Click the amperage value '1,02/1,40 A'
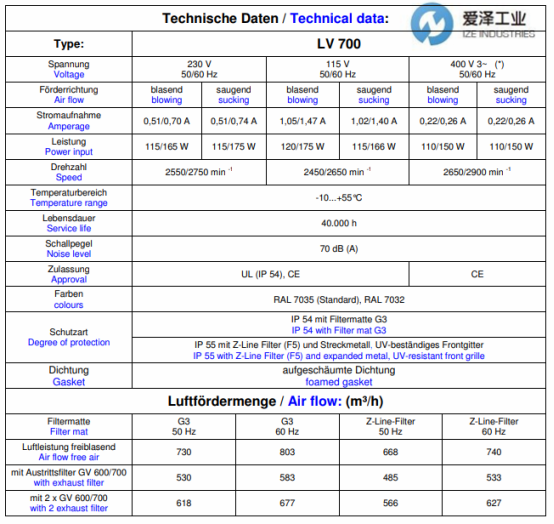Screen dimensions: 554x524 (x=374, y=121)
